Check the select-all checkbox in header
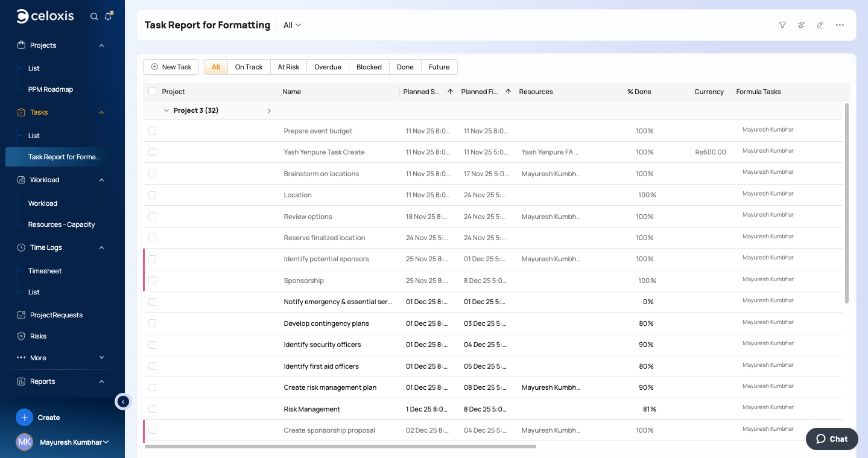The image size is (868, 458). 152,92
